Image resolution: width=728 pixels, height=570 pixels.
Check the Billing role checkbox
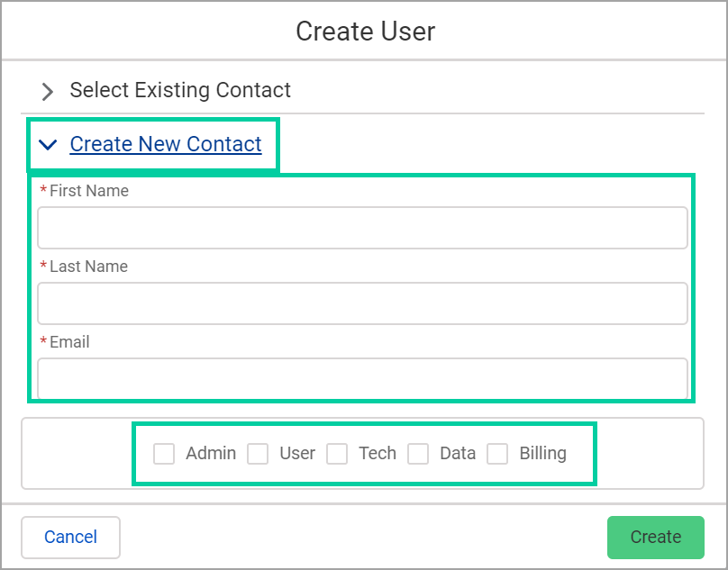[x=498, y=454]
